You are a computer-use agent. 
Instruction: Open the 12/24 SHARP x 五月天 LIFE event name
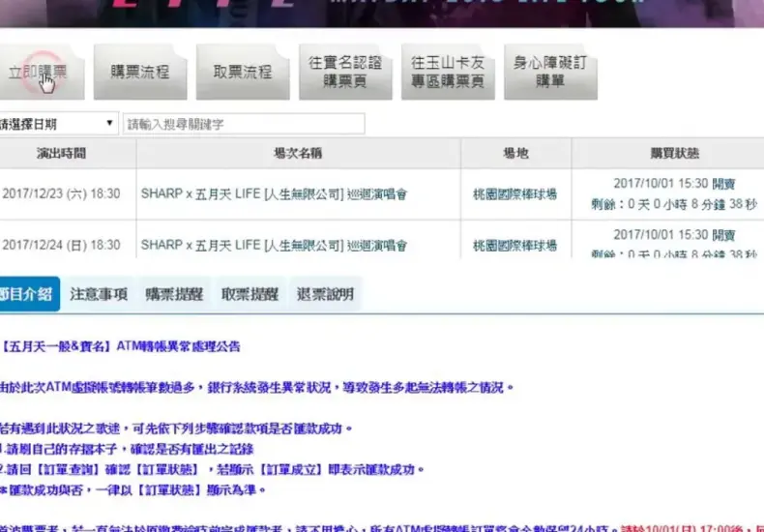pyautogui.click(x=274, y=245)
